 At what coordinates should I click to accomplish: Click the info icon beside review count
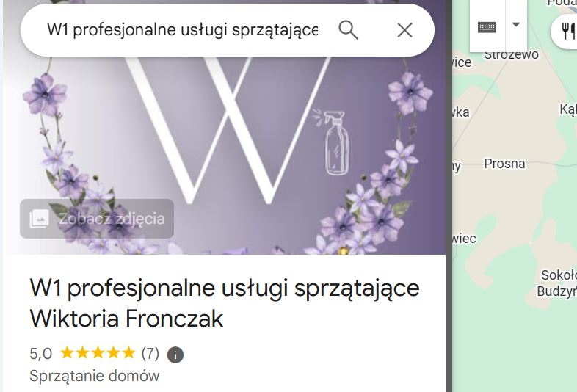click(x=175, y=355)
